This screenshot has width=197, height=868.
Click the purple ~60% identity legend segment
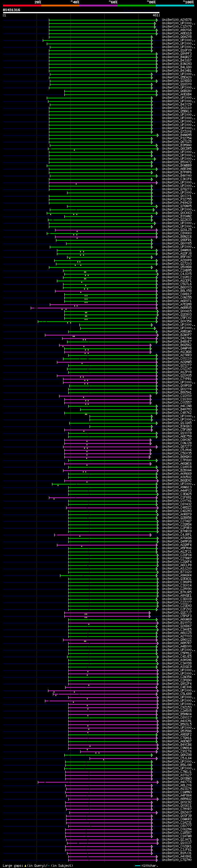(x=99, y=6)
